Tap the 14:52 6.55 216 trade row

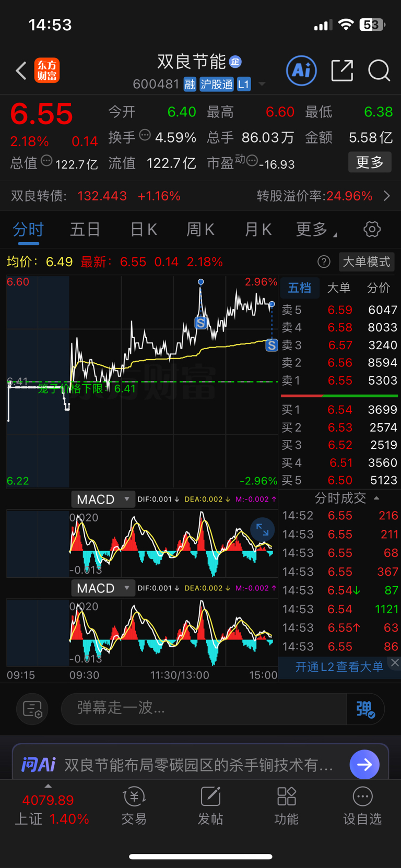340,516
